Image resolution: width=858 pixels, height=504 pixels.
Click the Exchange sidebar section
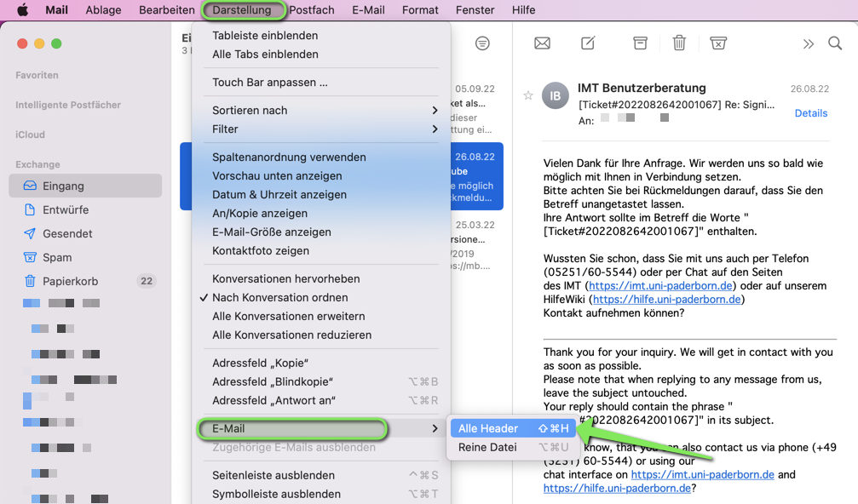click(x=37, y=164)
